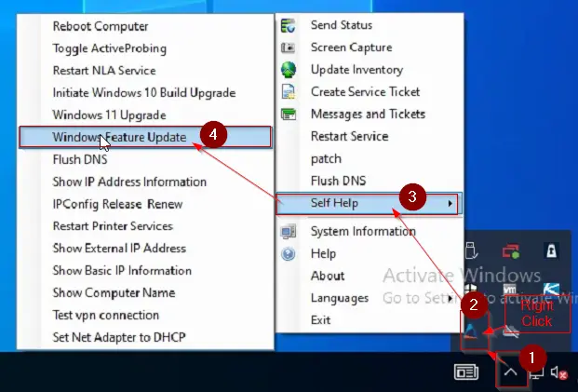The image size is (578, 392).
Task: Click the Safely Remove Hardware USB tray icon
Action: click(x=472, y=251)
